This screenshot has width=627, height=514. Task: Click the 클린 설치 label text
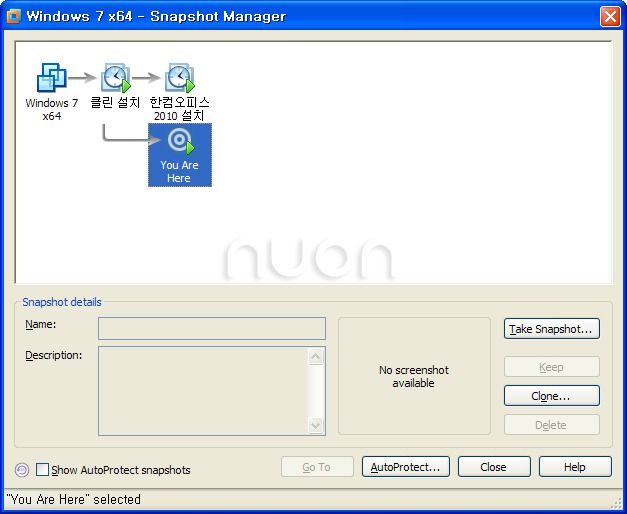115,103
